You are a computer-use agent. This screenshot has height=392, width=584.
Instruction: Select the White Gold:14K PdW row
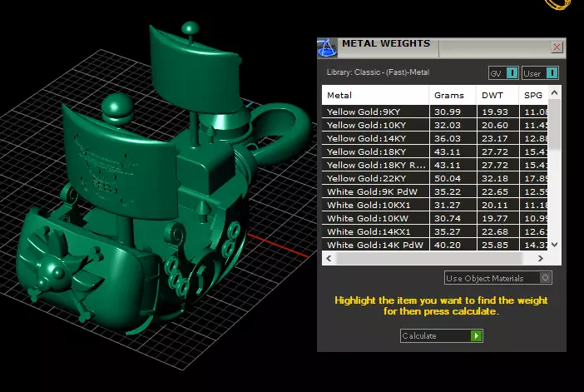[435, 245]
